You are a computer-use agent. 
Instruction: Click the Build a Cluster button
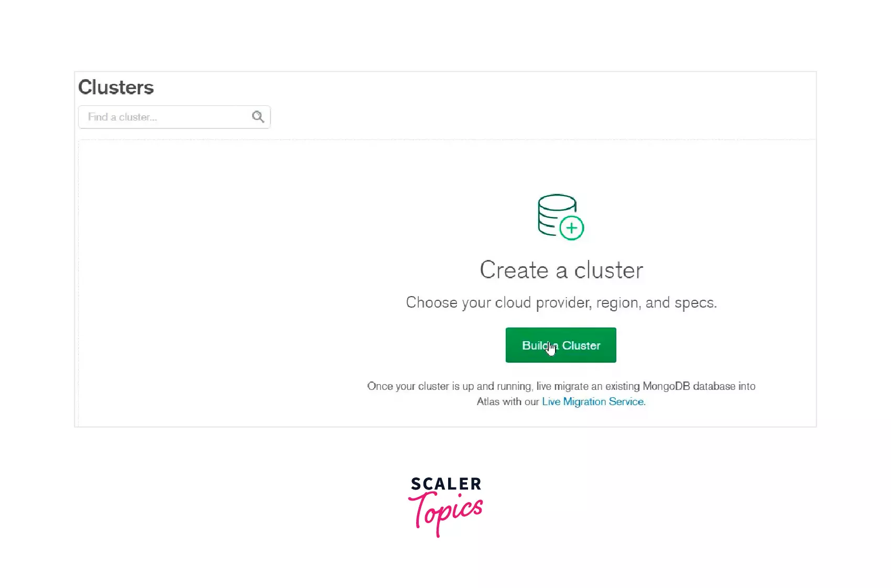click(561, 345)
